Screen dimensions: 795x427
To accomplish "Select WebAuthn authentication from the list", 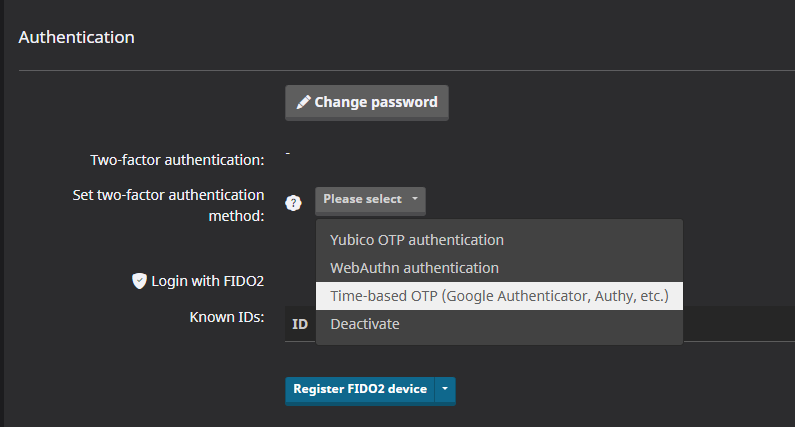I will (x=414, y=268).
